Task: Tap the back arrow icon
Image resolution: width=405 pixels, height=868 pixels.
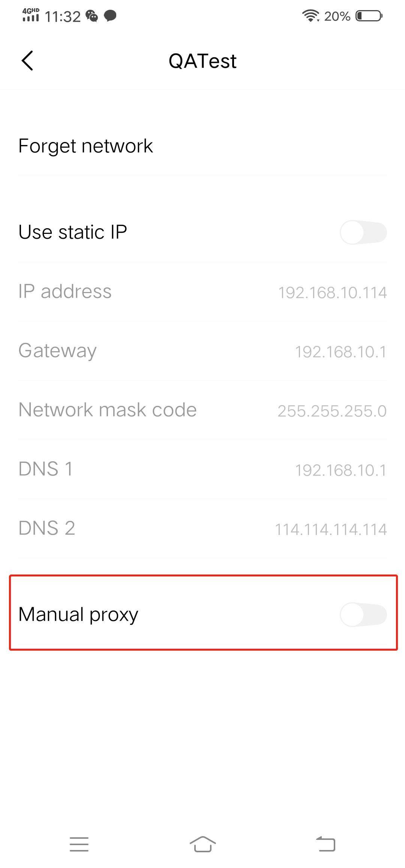Action: click(27, 61)
